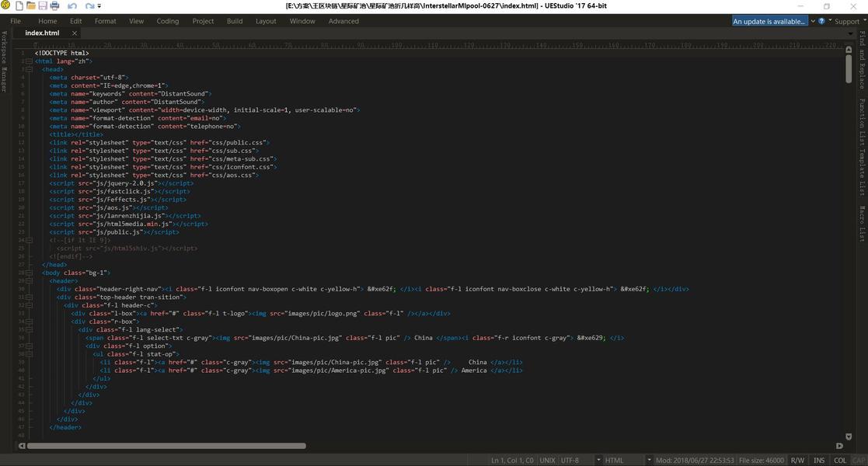Open the Format tab

coord(105,21)
